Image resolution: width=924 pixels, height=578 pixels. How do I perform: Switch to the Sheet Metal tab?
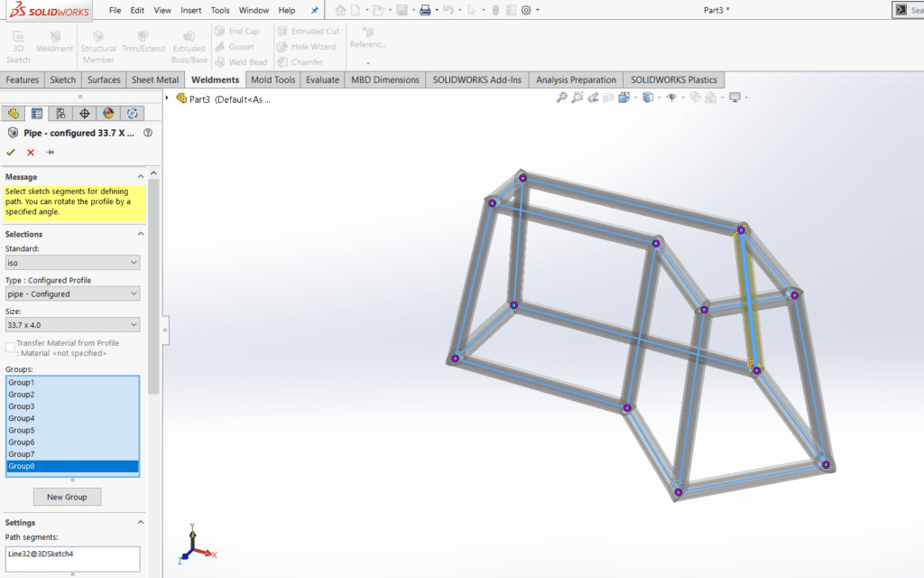point(155,79)
